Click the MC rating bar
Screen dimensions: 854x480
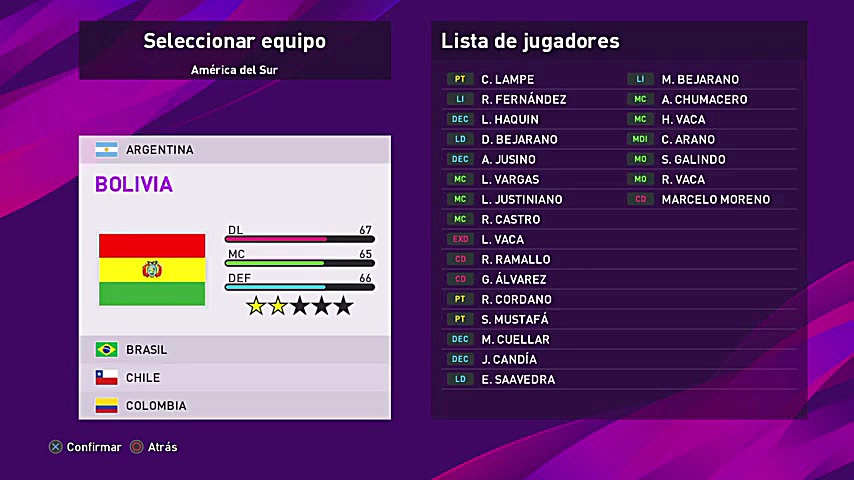click(300, 263)
